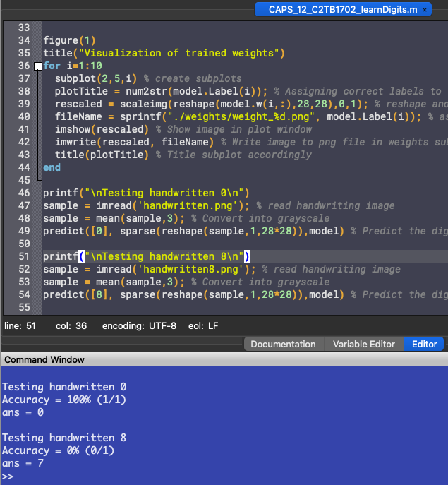Click the 'for' keyword on line 36
The width and height of the screenshot is (448, 485).
pyautogui.click(x=52, y=66)
